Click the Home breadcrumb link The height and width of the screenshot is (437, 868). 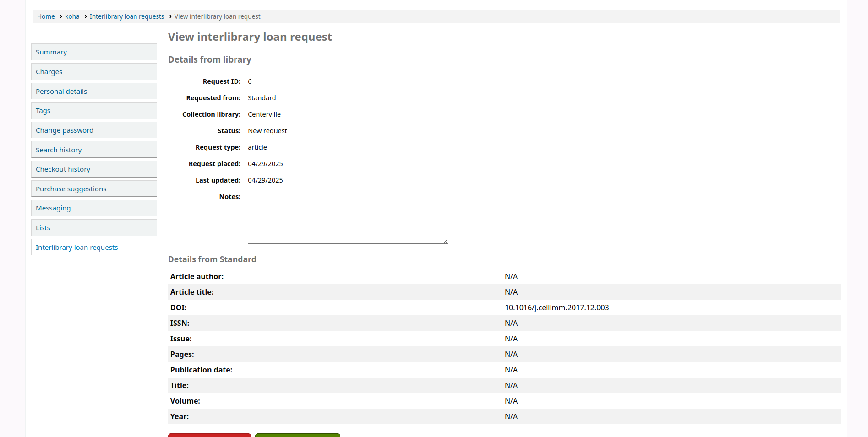(46, 16)
